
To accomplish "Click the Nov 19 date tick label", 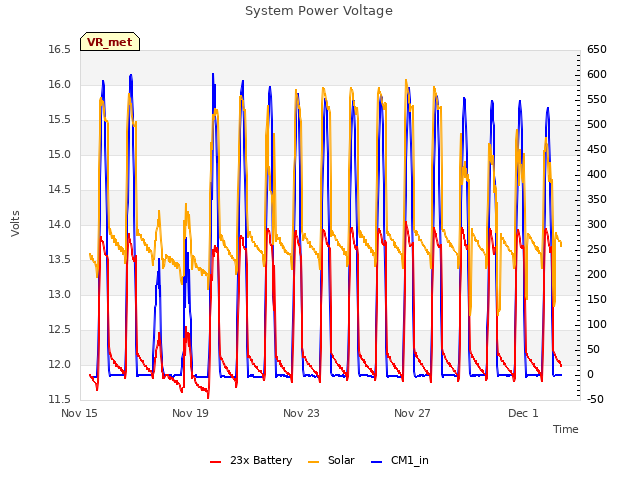I will [190, 413].
